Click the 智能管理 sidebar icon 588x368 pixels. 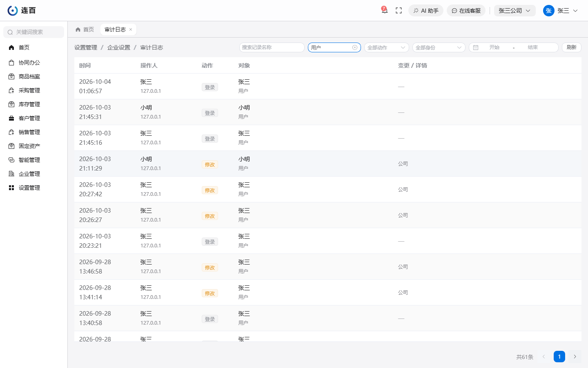click(11, 160)
